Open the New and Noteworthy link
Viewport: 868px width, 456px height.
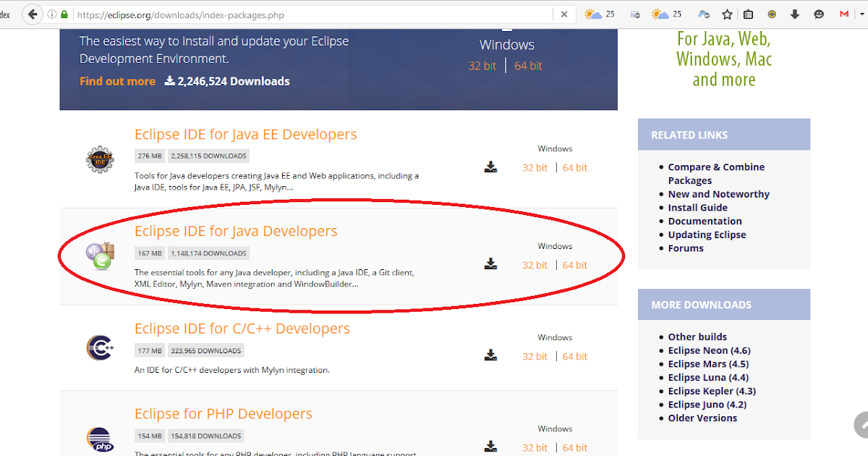719,194
